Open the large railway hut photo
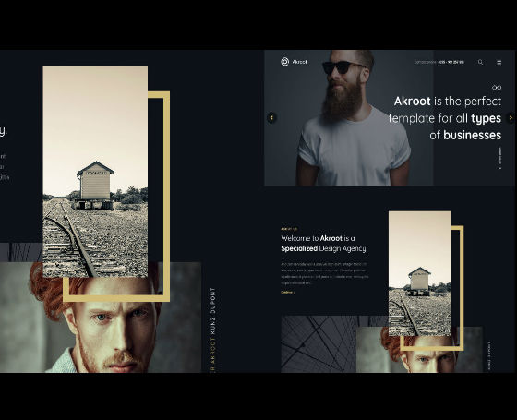Screen dimensions: 517x420 (x=95, y=172)
